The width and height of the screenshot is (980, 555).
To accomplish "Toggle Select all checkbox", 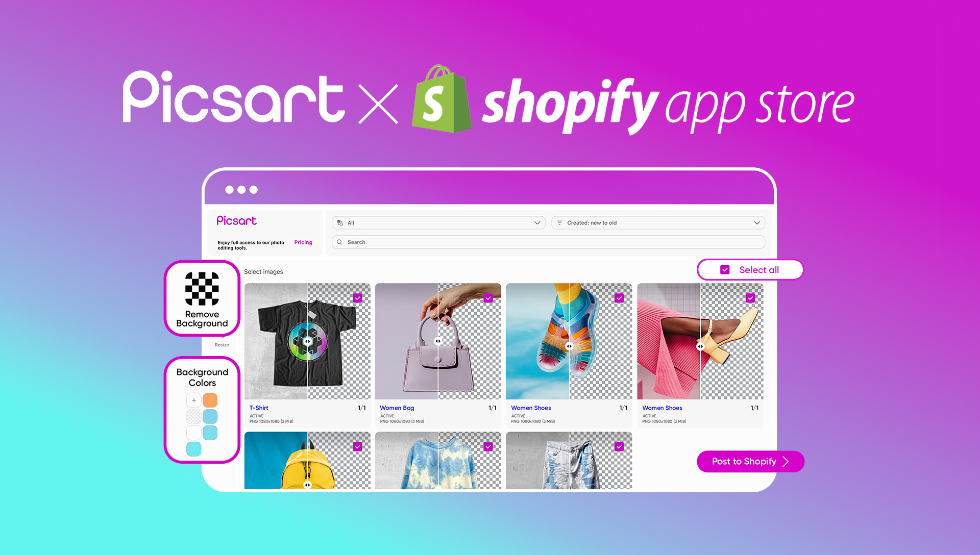I will tap(724, 270).
